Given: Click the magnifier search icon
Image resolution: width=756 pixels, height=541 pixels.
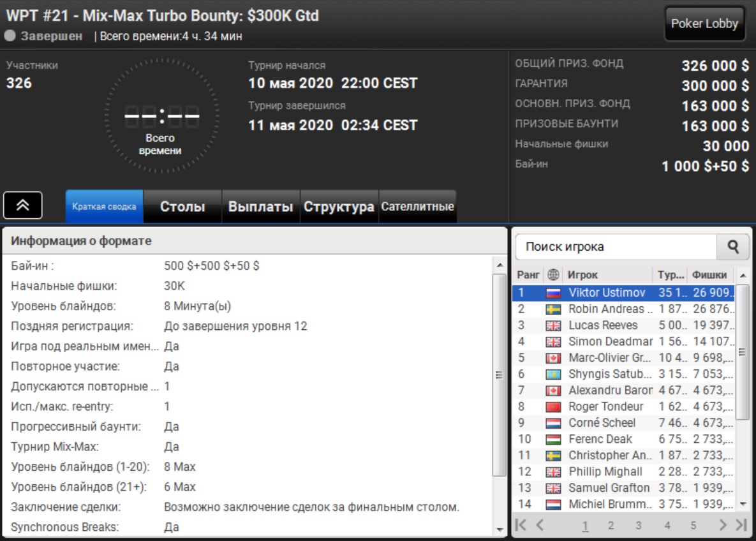Looking at the screenshot, I should point(733,247).
